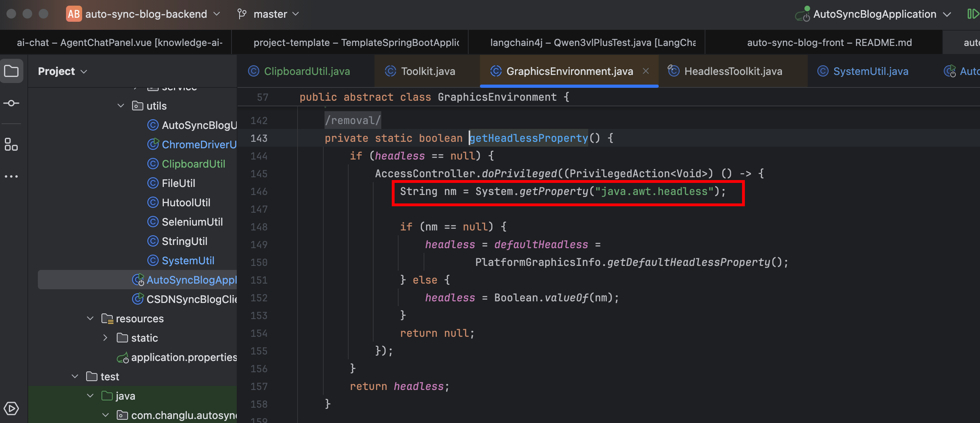The image size is (980, 423).
Task: Click the application.properties file icon
Action: (123, 358)
